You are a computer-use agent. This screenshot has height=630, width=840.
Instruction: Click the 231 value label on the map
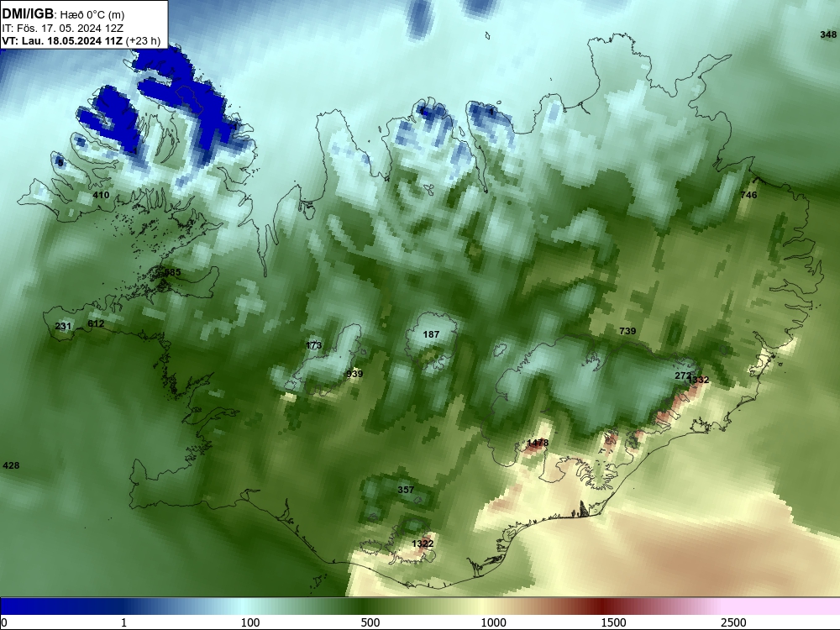pyautogui.click(x=63, y=326)
